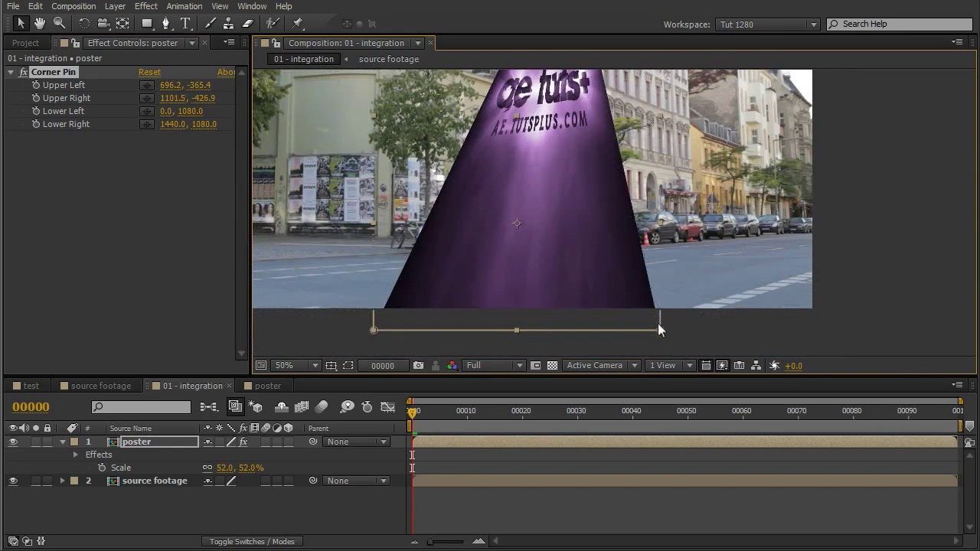This screenshot has height=551, width=980.
Task: Open the Animation menu
Action: 185,6
